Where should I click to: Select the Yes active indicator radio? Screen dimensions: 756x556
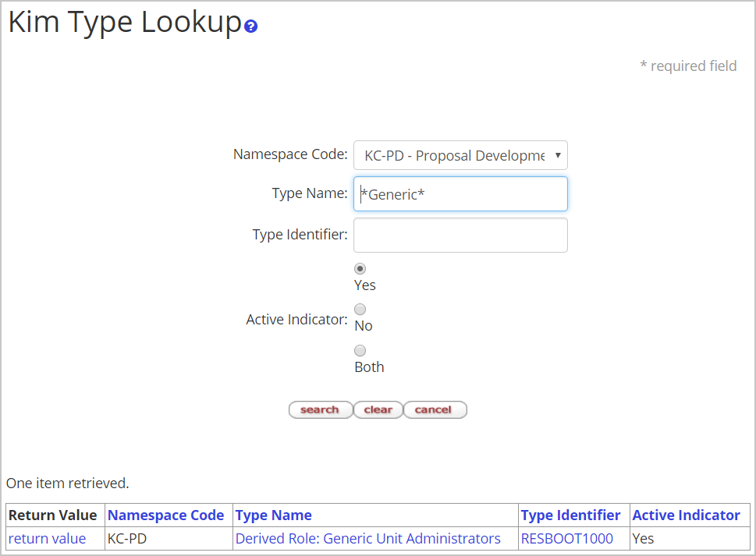tap(360, 268)
